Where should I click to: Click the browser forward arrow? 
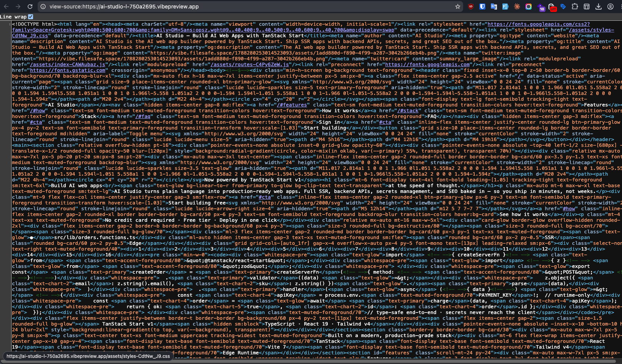[18, 7]
